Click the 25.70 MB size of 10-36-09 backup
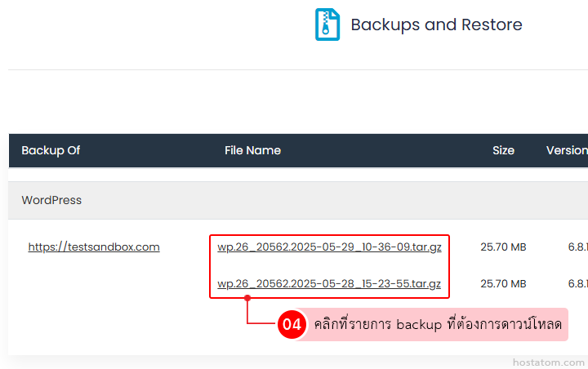Screen dimensions: 588x369 pyautogui.click(x=503, y=247)
